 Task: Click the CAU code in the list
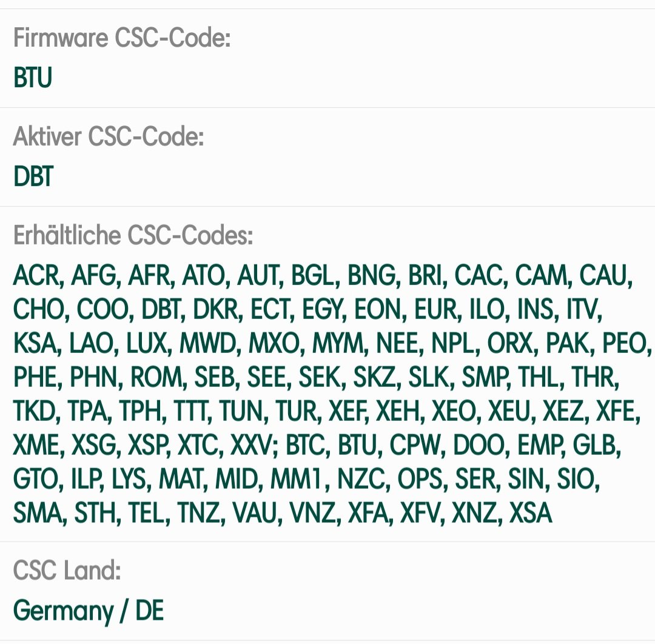(603, 276)
